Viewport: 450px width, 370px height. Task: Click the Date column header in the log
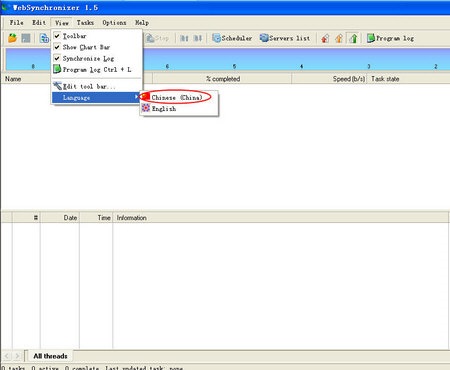coord(60,218)
